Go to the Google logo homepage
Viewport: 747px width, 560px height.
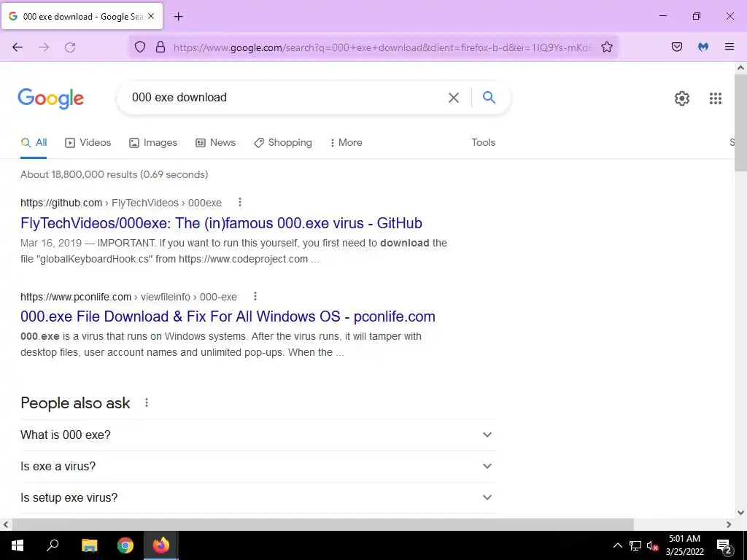pos(50,98)
